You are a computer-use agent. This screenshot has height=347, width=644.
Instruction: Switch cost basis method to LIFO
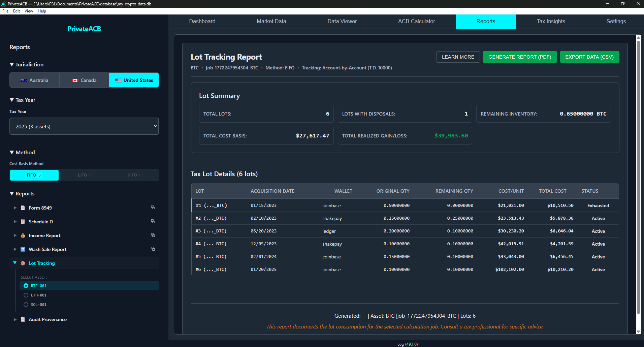tap(84, 175)
